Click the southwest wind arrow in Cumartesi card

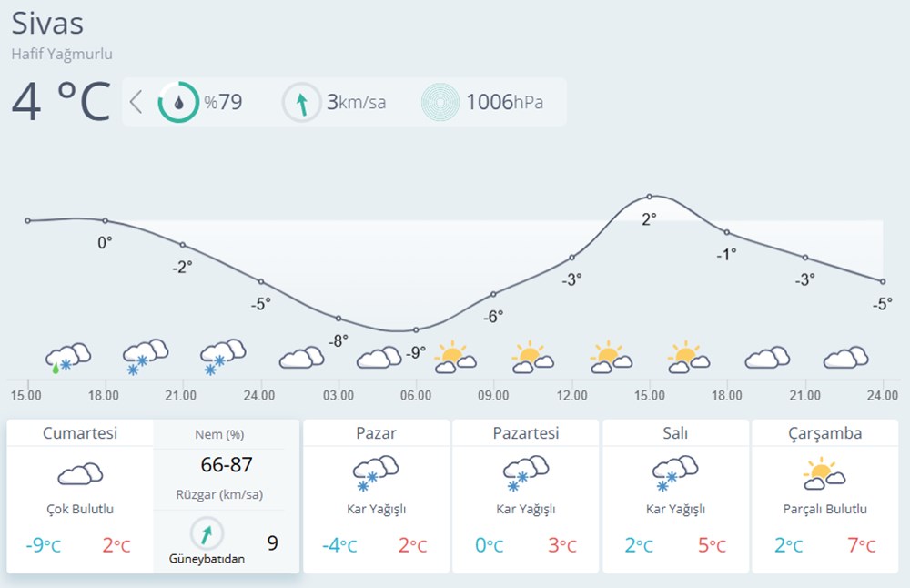pyautogui.click(x=207, y=533)
